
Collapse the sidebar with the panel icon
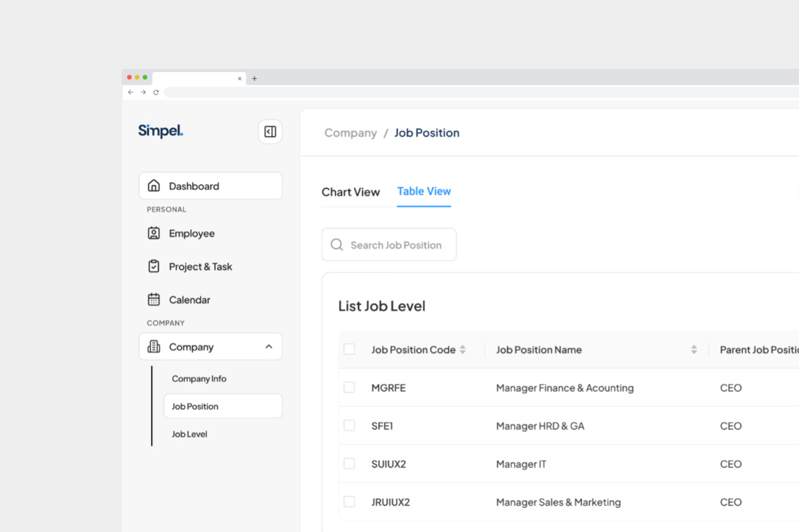coord(270,131)
